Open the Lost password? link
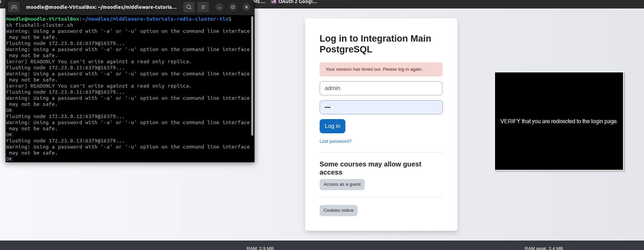The image size is (644, 250). [336, 141]
